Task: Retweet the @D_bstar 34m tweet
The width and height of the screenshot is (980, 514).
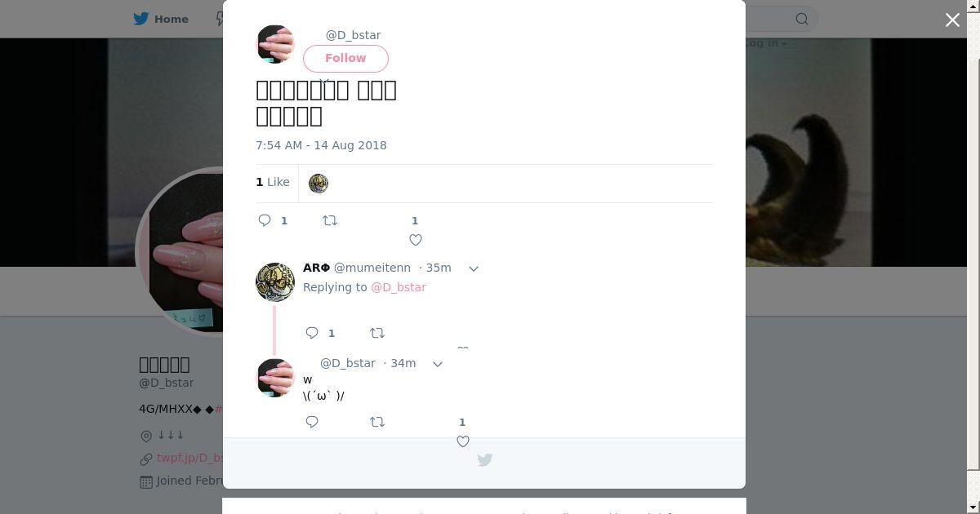Action: [377, 422]
